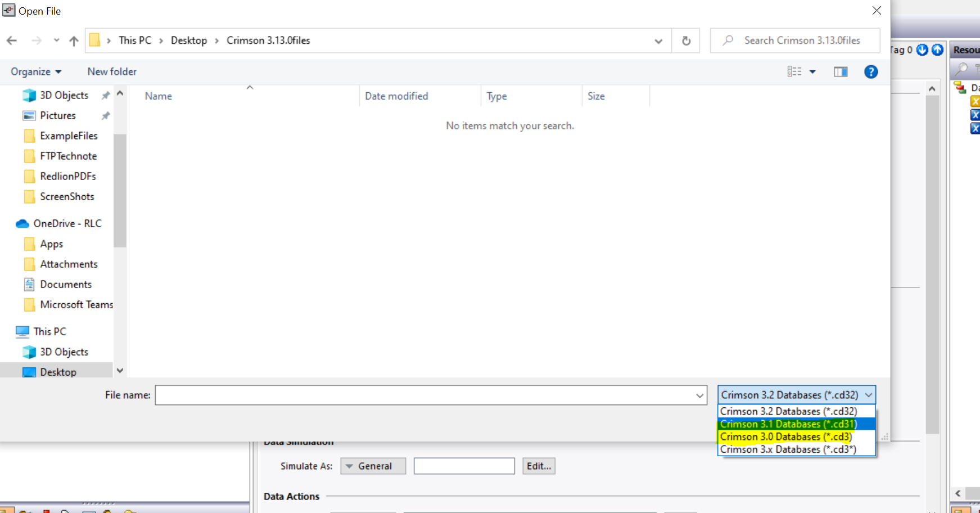Open dialog Help question mark
The height and width of the screenshot is (513, 980).
click(871, 71)
